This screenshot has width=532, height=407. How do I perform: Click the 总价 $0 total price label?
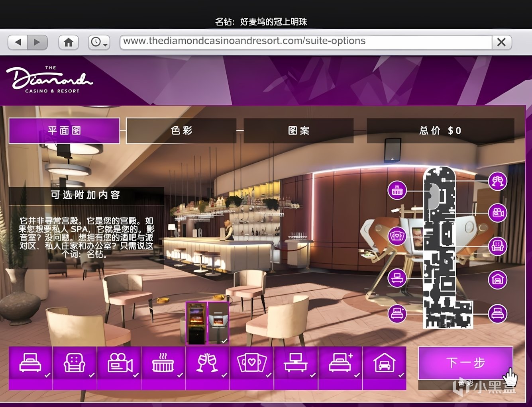440,131
